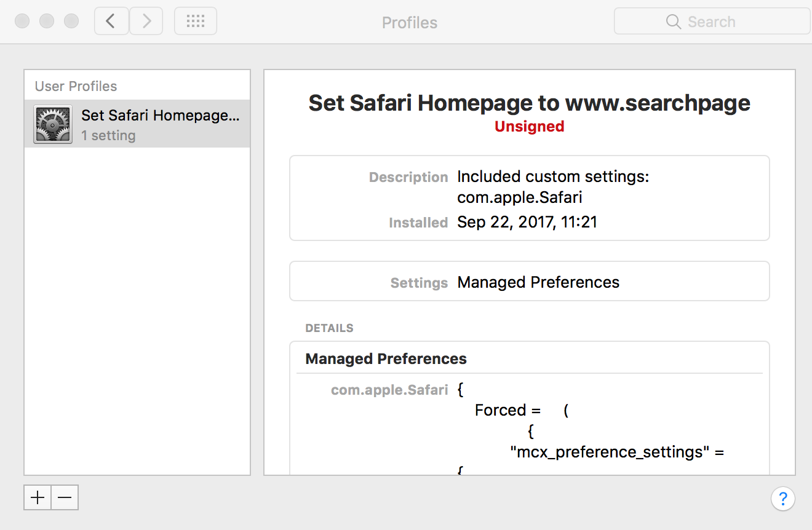Image resolution: width=812 pixels, height=530 pixels.
Task: Add a profile with the plus button
Action: (38, 497)
